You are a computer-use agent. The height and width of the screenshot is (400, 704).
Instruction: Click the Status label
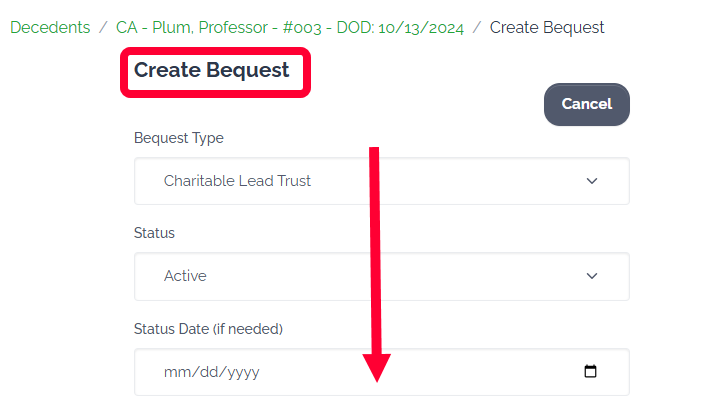pos(154,233)
